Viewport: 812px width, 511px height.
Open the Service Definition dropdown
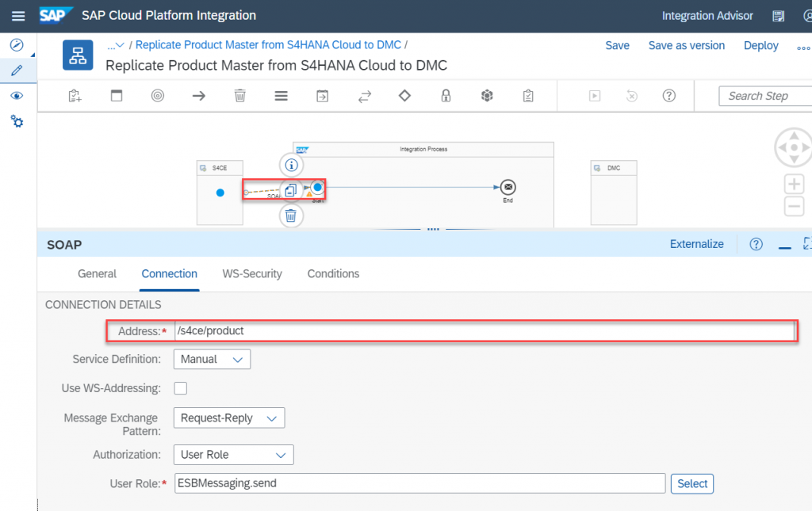coord(212,359)
